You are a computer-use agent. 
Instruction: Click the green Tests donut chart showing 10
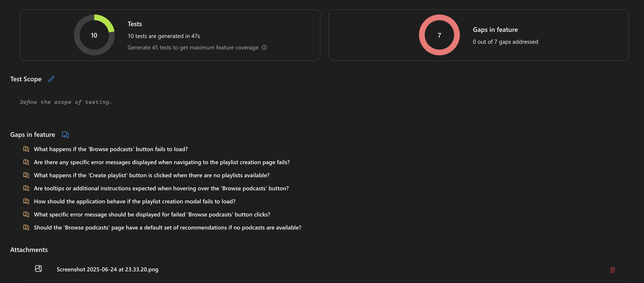(94, 35)
